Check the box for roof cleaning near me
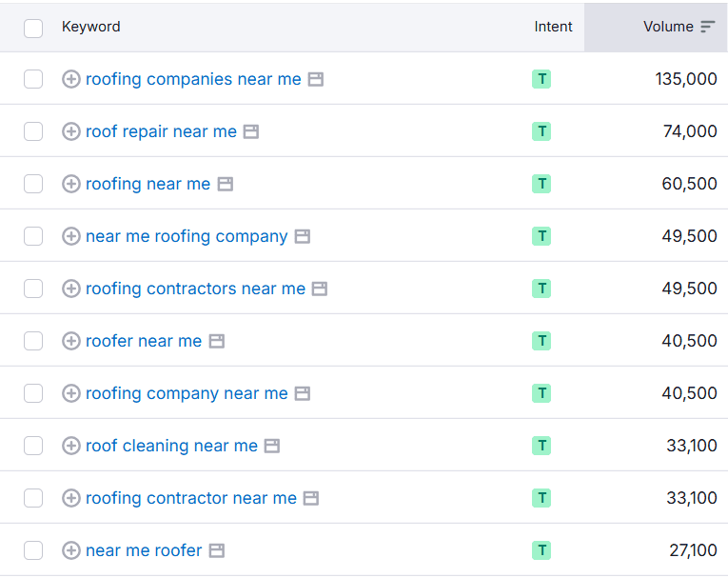 [x=33, y=446]
